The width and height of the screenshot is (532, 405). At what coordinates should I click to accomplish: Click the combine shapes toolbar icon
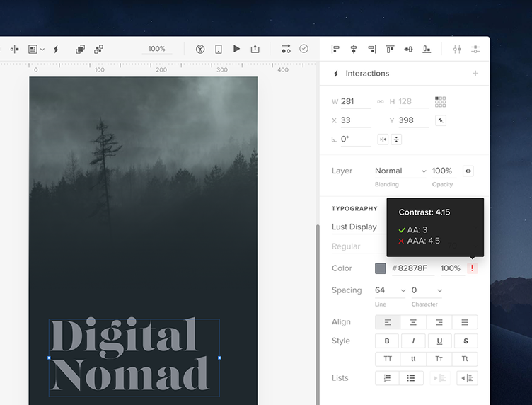80,50
